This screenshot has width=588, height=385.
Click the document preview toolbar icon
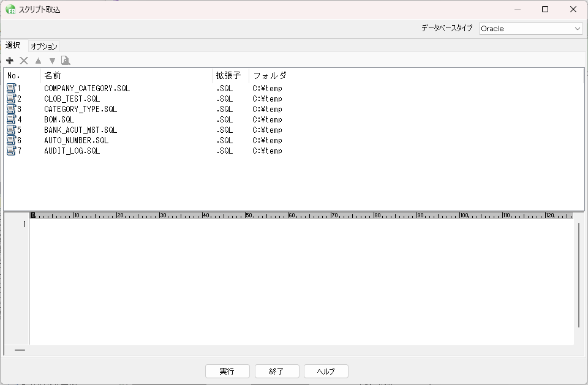pos(66,61)
